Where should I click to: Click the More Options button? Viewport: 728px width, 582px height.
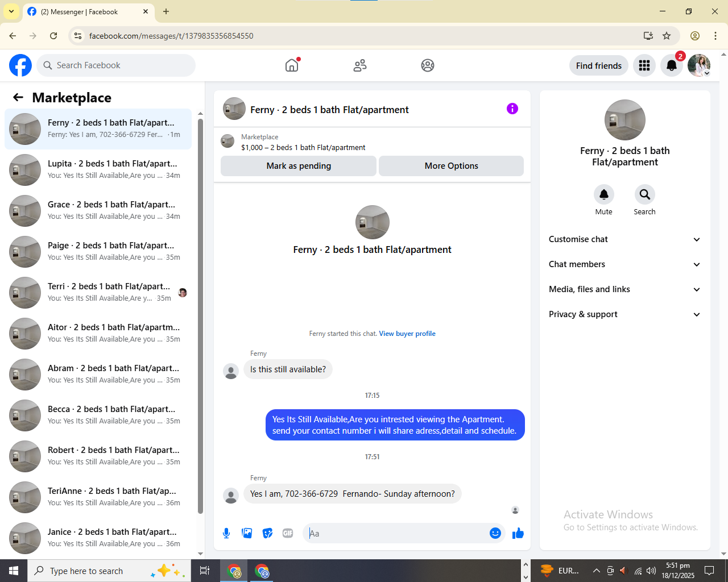pos(451,166)
